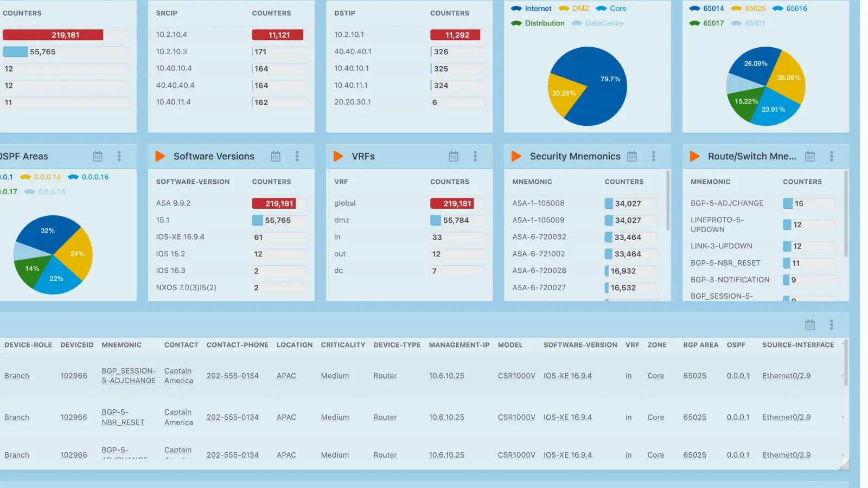This screenshot has width=868, height=488.
Task: Click the calendar icon above the device table
Action: 810,324
